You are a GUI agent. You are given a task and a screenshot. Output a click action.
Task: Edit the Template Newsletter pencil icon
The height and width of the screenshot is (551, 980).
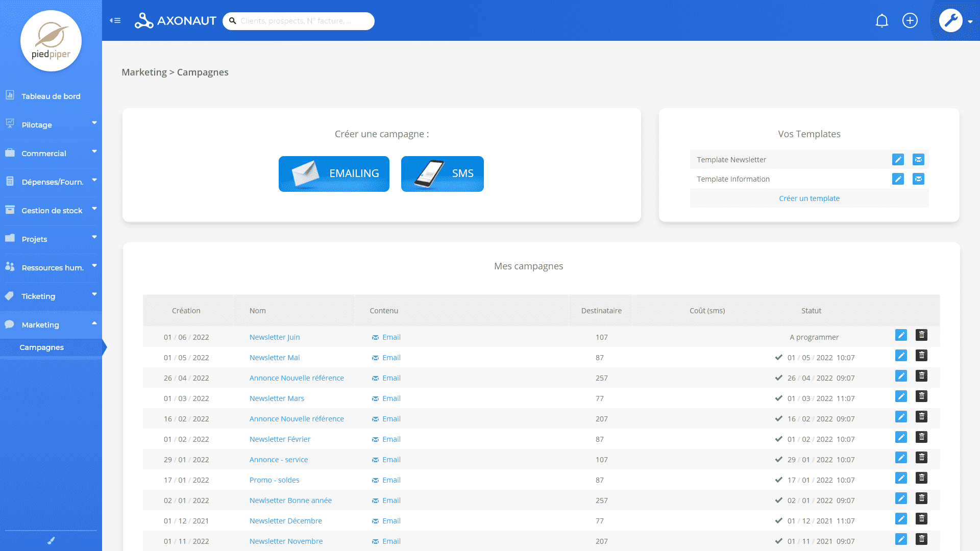(x=898, y=160)
